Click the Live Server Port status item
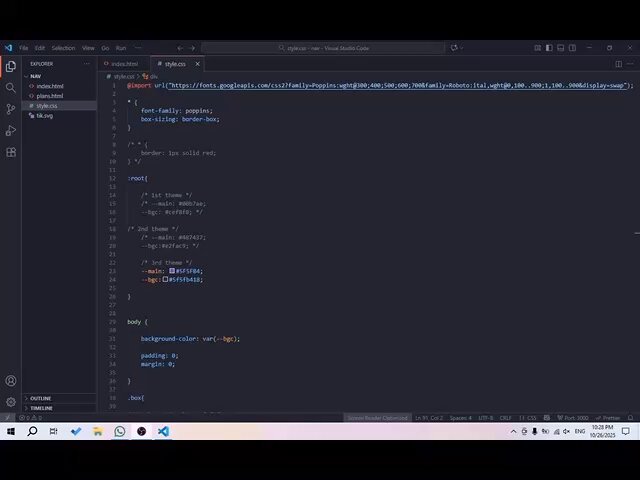Viewport: 640px width, 480px height. click(x=573, y=418)
